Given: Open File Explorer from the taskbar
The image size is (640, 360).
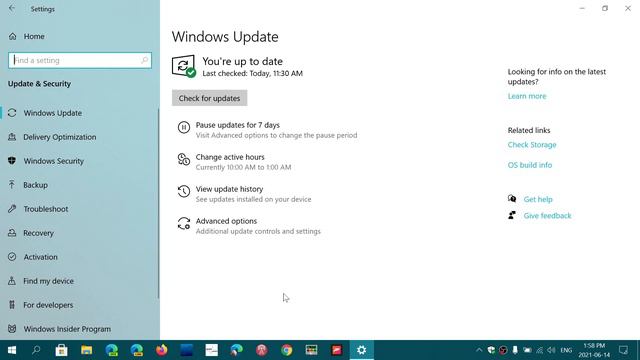Looking at the screenshot, I should click(87, 350).
